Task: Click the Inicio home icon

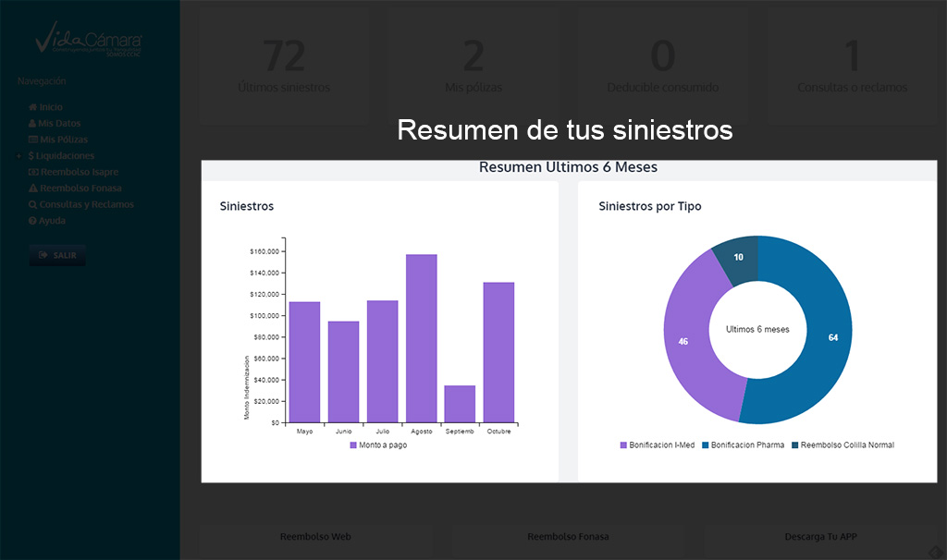Action: [x=33, y=107]
